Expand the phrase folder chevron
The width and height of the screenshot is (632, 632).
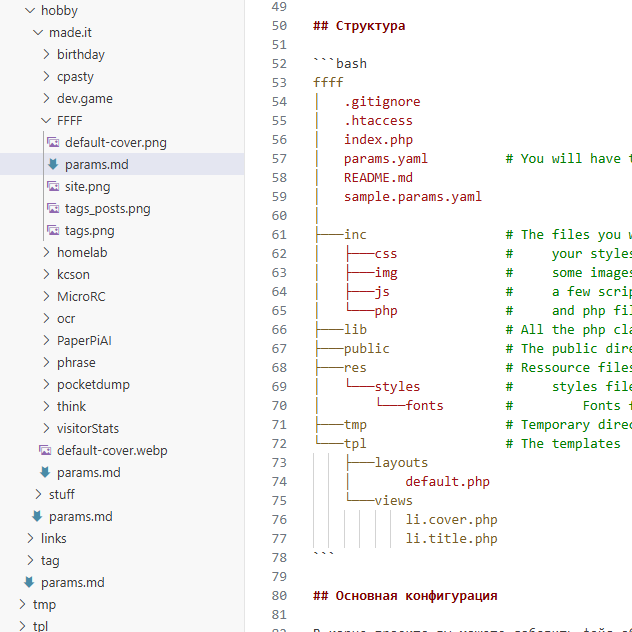click(46, 362)
